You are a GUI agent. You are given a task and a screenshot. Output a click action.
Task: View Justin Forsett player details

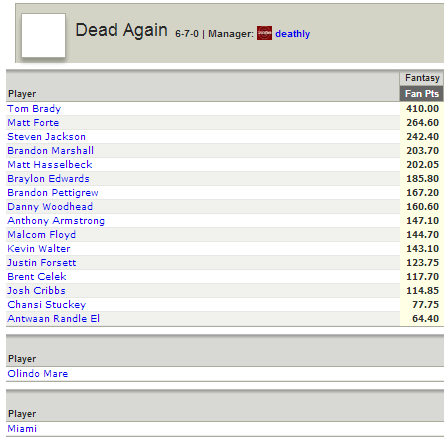42,263
